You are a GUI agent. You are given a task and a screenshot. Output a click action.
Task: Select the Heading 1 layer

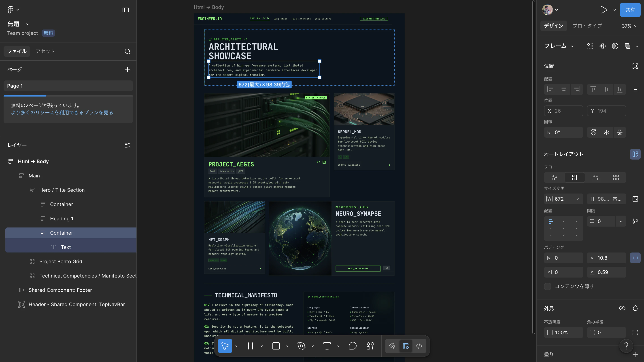click(62, 219)
